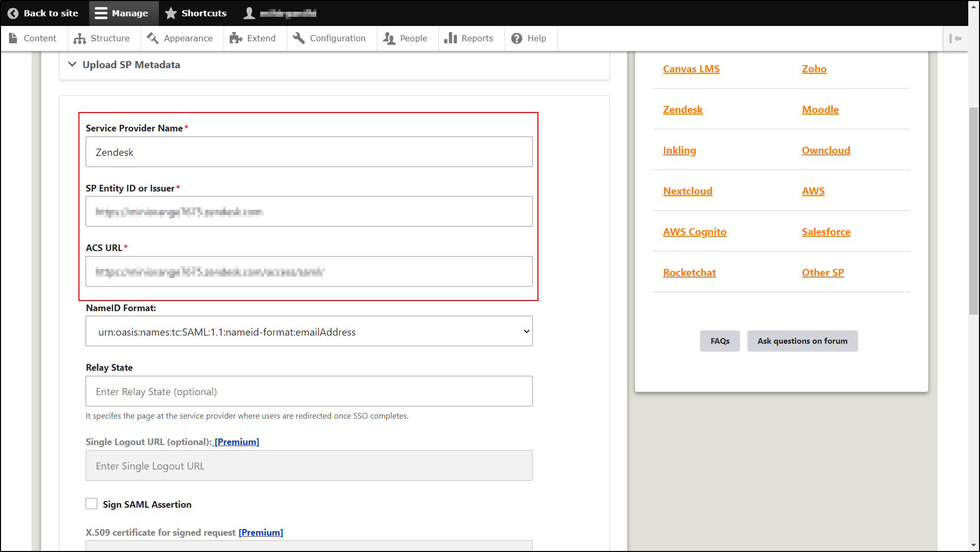Click Back to site navigation icon
The height and width of the screenshot is (552, 980).
pos(12,13)
